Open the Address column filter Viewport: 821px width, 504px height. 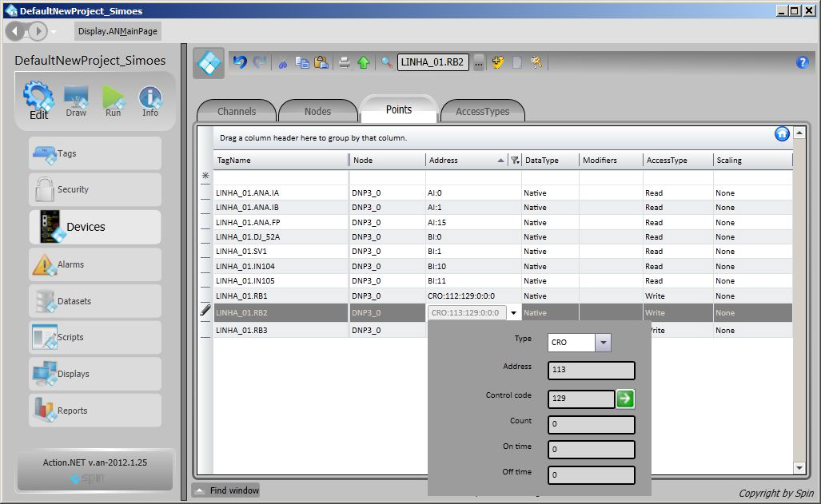coord(515,161)
